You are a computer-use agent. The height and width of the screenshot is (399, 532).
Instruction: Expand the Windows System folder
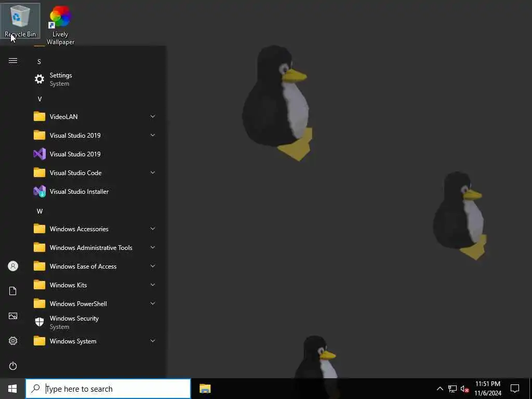click(95, 341)
